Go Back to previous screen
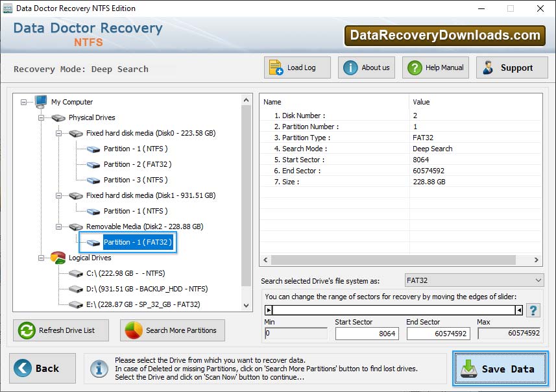The width and height of the screenshot is (556, 392). (x=43, y=368)
